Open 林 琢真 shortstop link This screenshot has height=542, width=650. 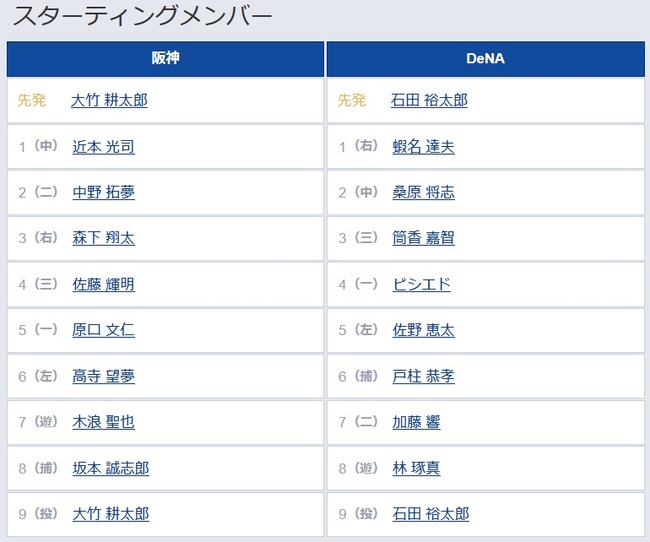coord(416,468)
